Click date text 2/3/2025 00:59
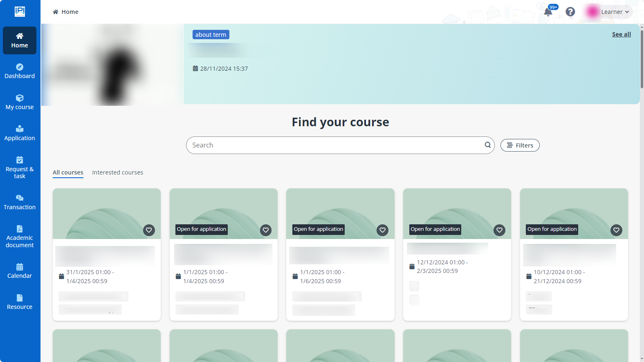 click(x=437, y=271)
